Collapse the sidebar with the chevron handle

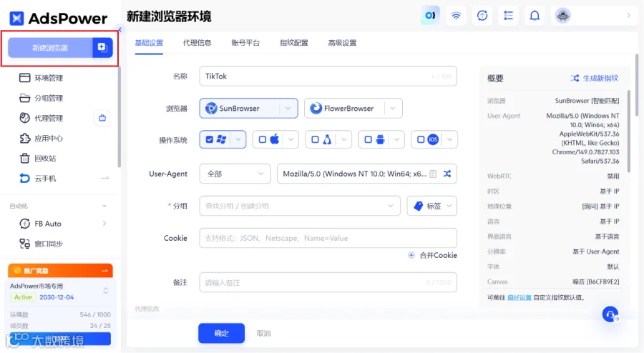pyautogui.click(x=120, y=29)
